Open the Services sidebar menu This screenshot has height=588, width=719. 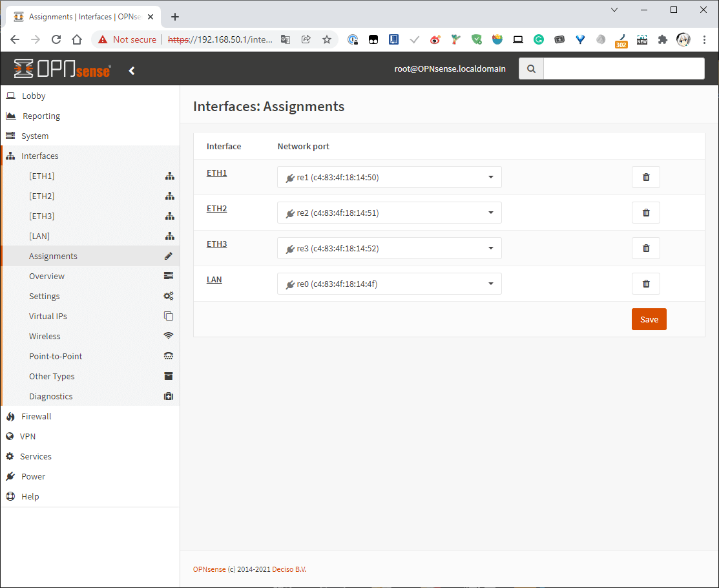pos(36,457)
